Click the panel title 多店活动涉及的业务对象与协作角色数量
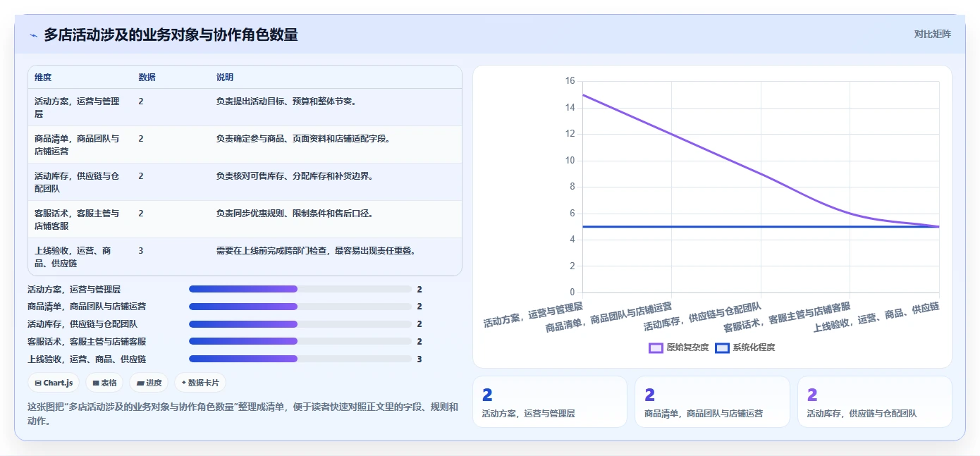This screenshot has width=980, height=456. 171,35
